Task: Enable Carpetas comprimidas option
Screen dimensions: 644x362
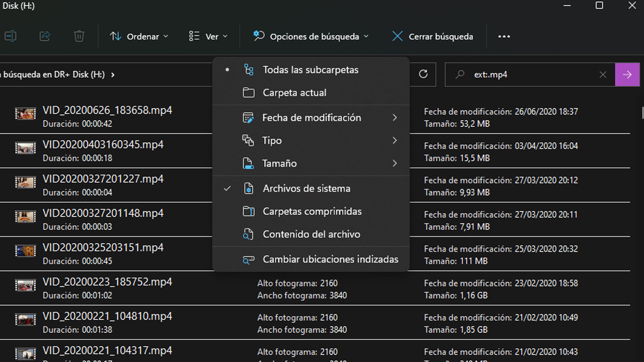Action: (312, 211)
